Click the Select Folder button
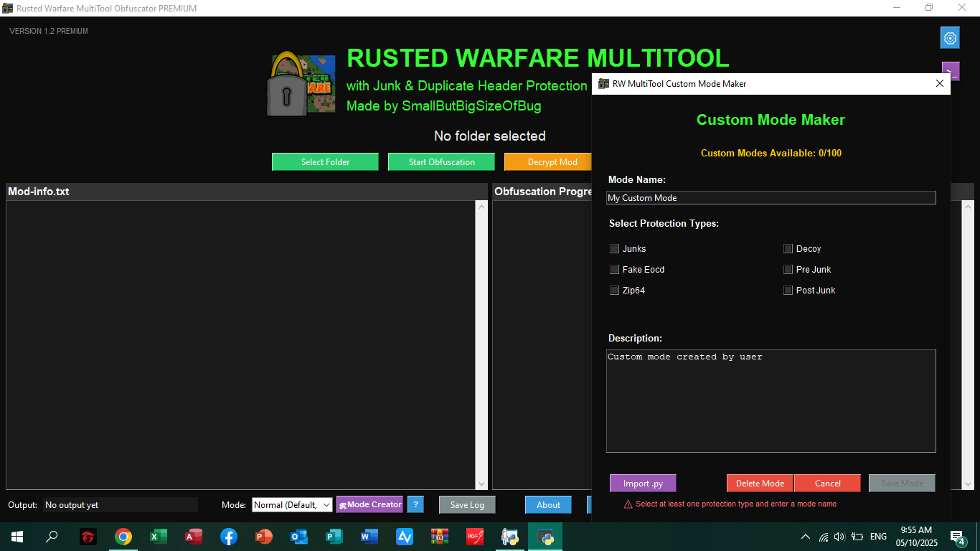Image resolution: width=980 pixels, height=551 pixels. (325, 162)
